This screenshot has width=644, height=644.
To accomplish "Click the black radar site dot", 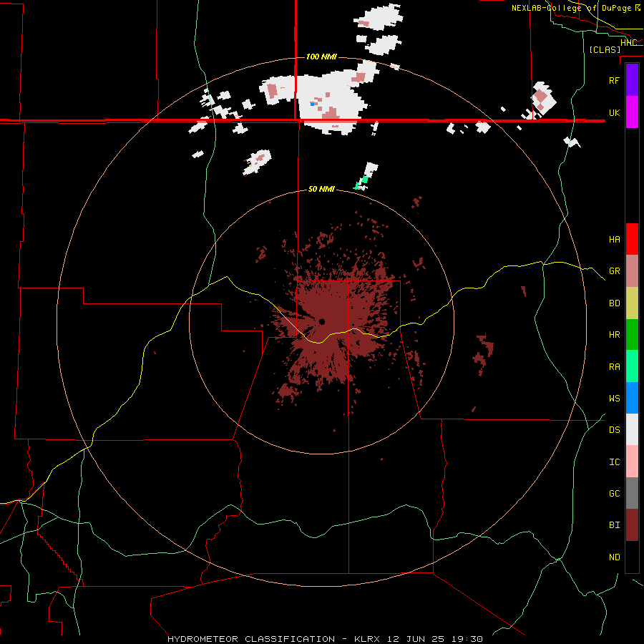I will 321,321.
